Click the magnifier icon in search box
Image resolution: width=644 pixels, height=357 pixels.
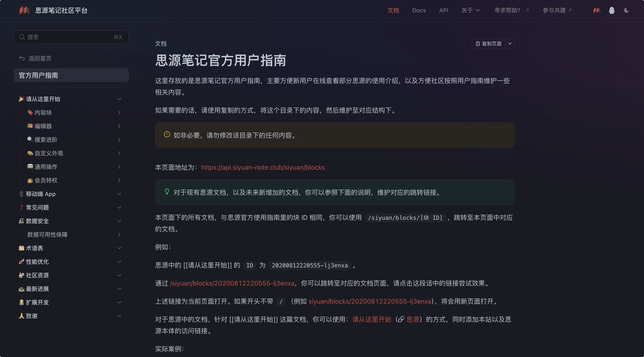[x=22, y=37]
